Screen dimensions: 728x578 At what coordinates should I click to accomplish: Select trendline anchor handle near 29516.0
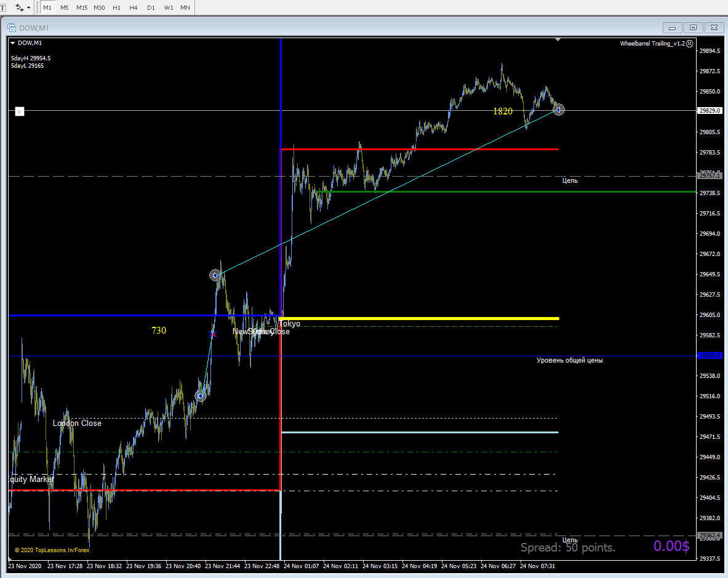pyautogui.click(x=200, y=396)
